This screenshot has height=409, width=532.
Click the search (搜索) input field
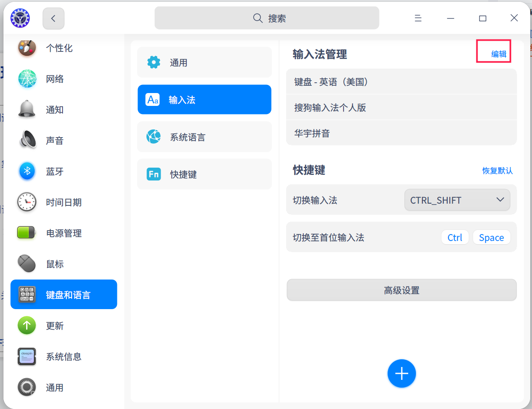267,18
